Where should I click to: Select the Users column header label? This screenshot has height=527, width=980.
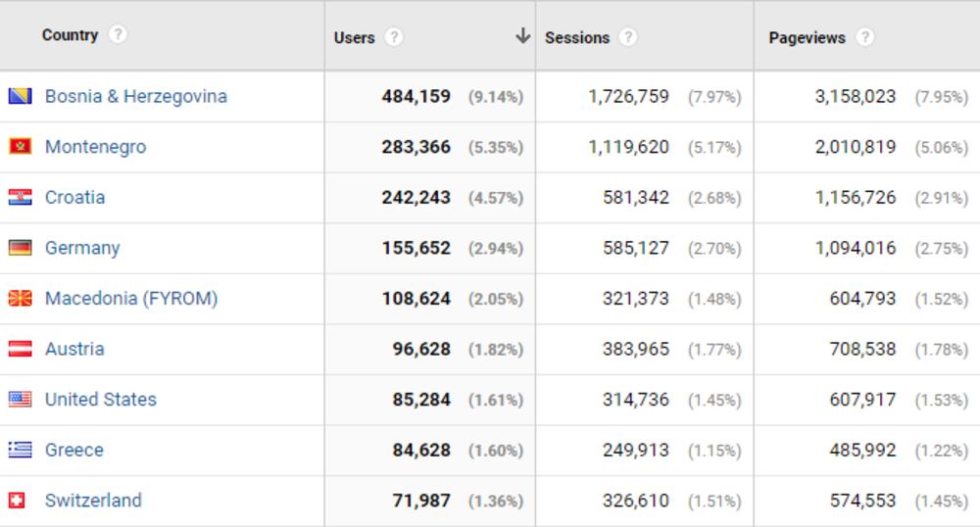click(x=354, y=37)
